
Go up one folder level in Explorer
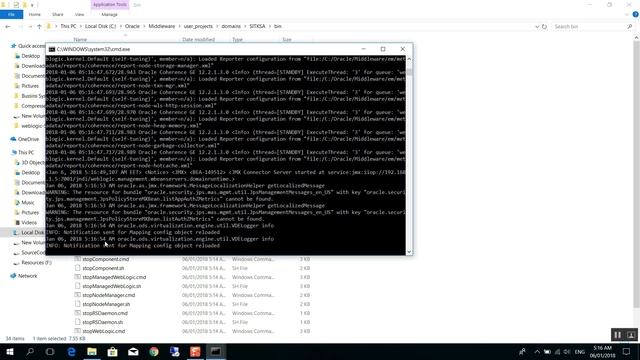point(39,26)
